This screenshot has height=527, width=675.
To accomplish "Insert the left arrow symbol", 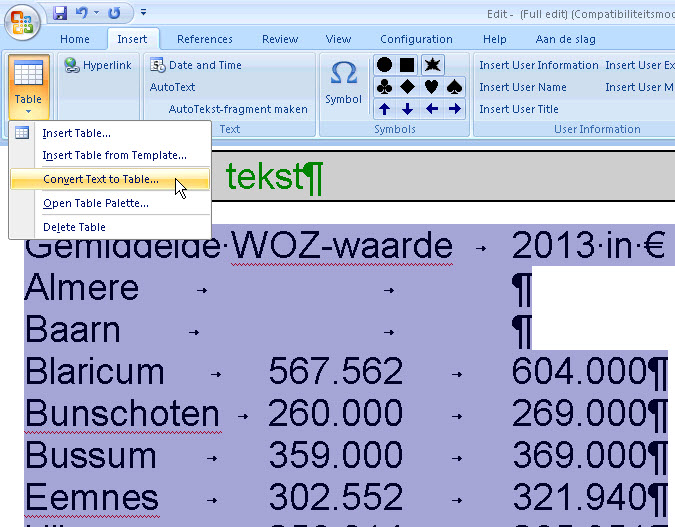I will point(431,109).
